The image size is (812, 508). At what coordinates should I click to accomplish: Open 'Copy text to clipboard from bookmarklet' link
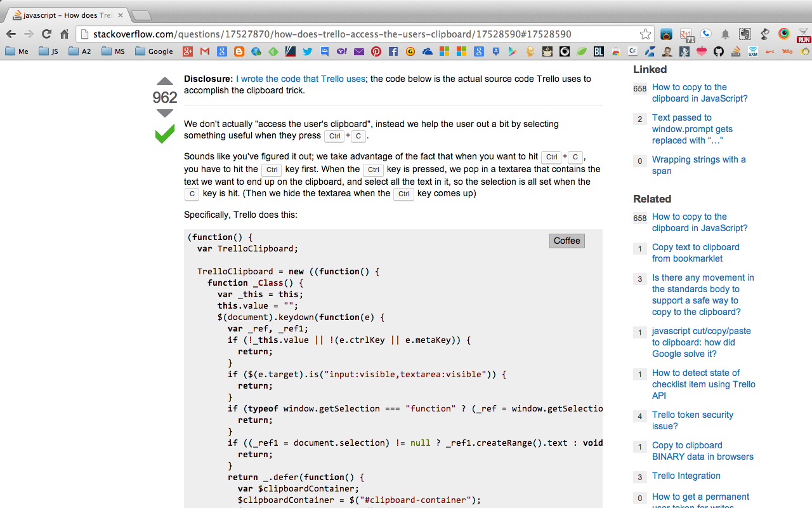point(695,253)
